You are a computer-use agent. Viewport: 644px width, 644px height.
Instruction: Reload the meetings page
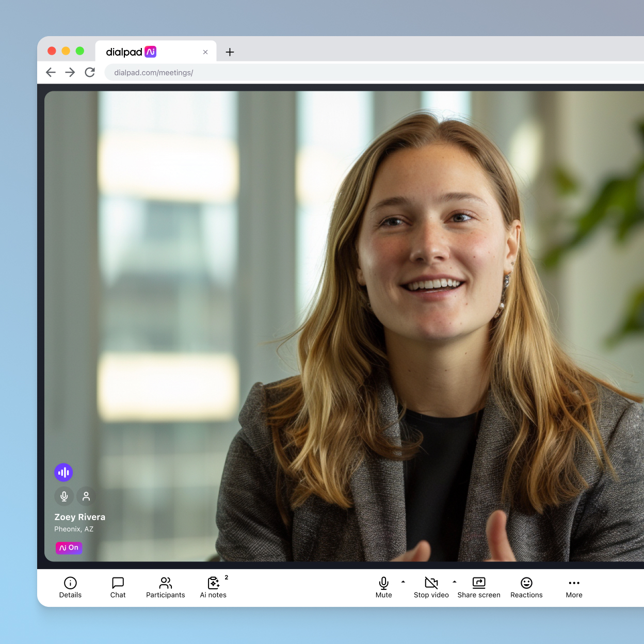point(90,72)
